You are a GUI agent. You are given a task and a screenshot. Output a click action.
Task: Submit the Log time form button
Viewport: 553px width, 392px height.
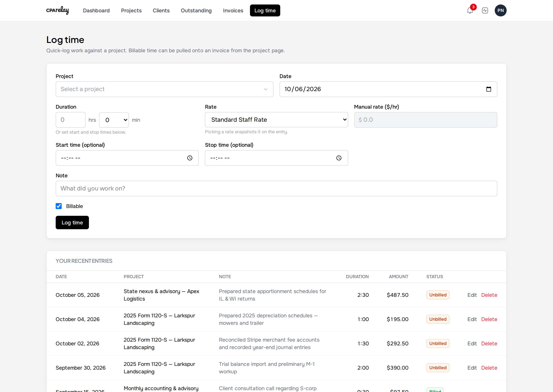coord(72,222)
